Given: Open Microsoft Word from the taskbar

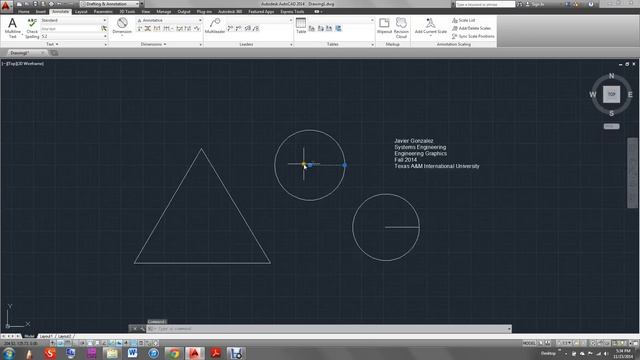Looking at the screenshot, I should 132,353.
